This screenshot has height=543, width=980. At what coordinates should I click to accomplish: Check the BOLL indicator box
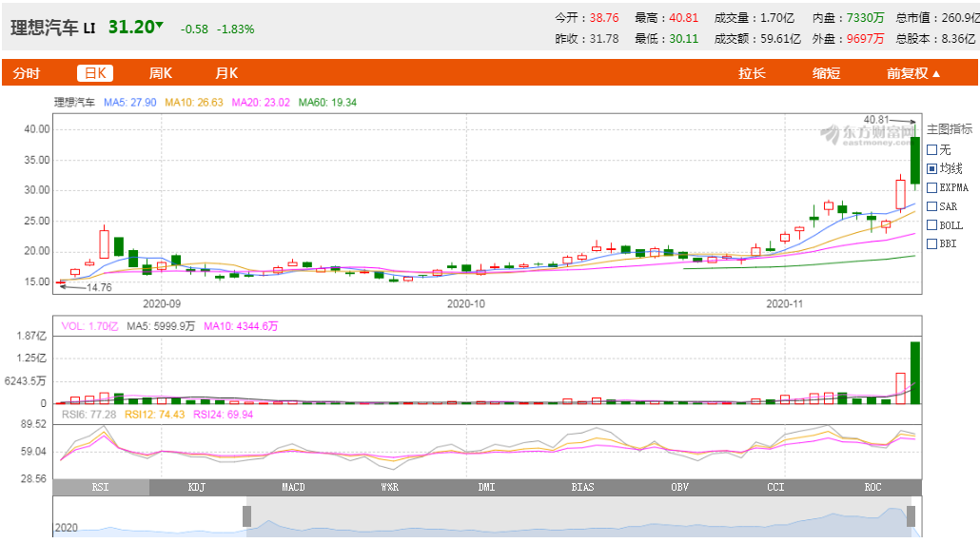931,225
